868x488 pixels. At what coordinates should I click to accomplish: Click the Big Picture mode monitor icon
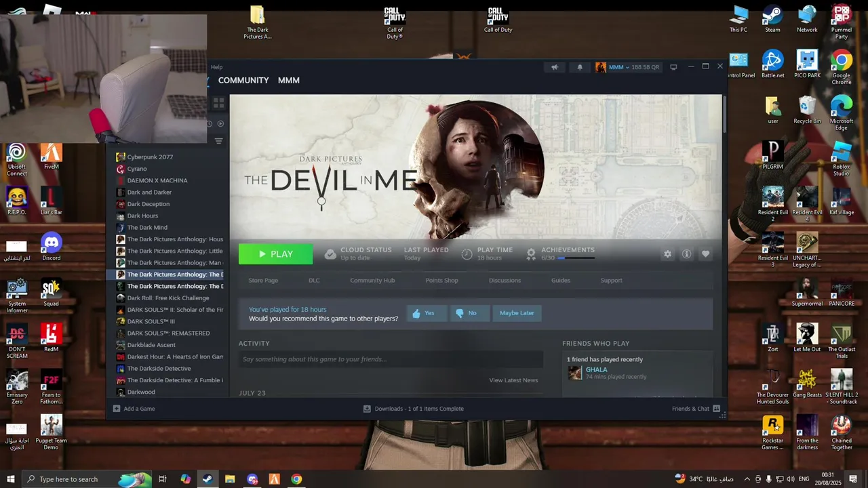(x=673, y=67)
